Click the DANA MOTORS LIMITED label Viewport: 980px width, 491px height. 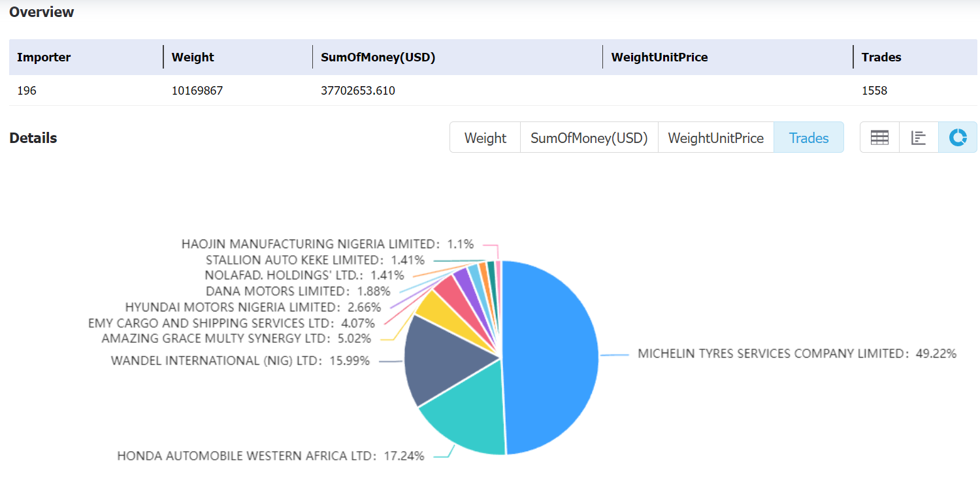click(x=298, y=291)
